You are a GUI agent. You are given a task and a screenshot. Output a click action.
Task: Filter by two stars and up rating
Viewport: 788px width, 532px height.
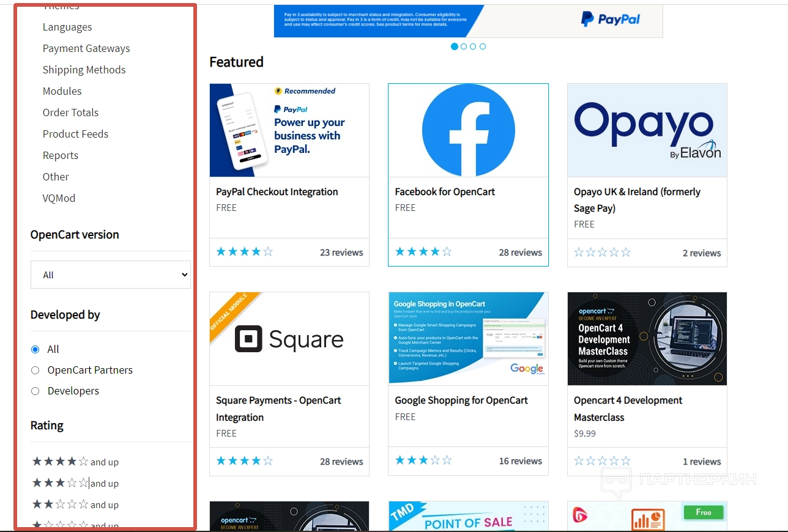(x=75, y=504)
